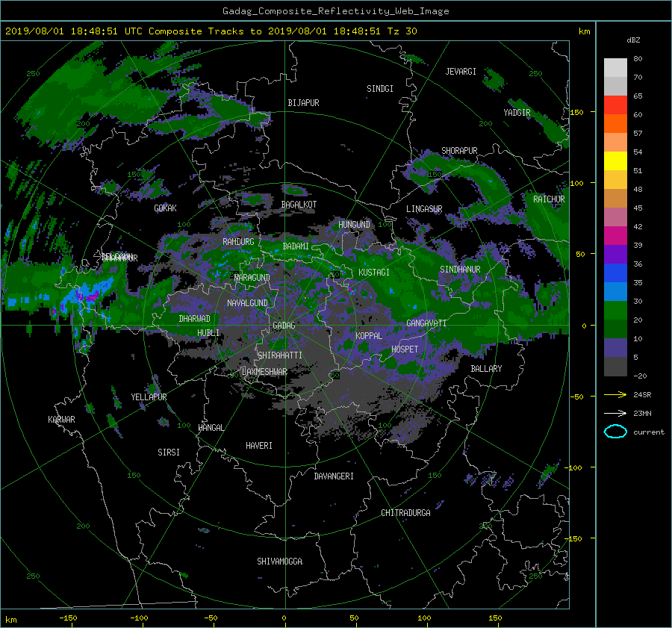Click the BAGALKOT city label
Viewport: 672px width, 628px height.
[299, 205]
